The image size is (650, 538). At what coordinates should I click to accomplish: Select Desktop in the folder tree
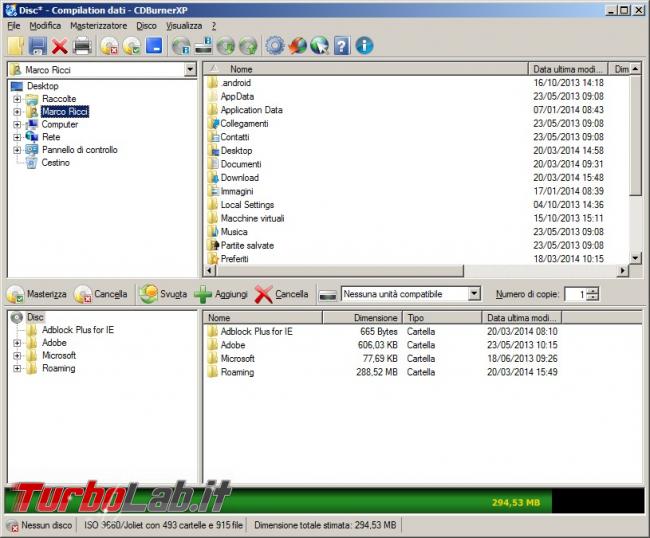tap(43, 86)
